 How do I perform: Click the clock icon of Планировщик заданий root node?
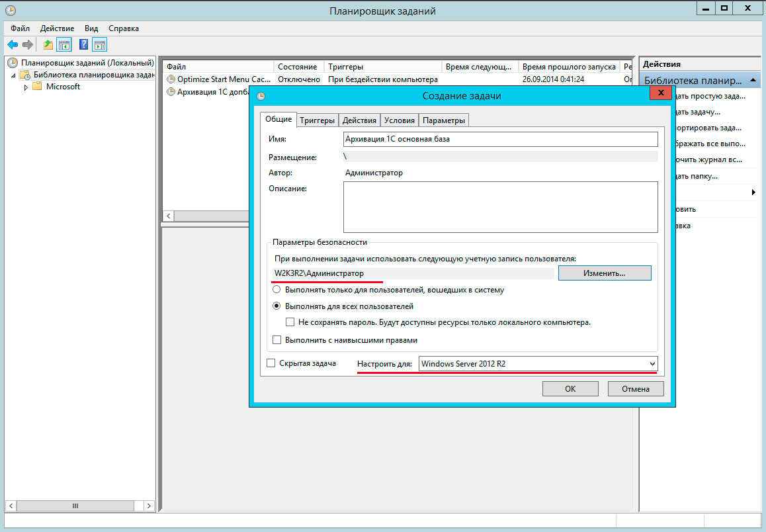[x=13, y=63]
